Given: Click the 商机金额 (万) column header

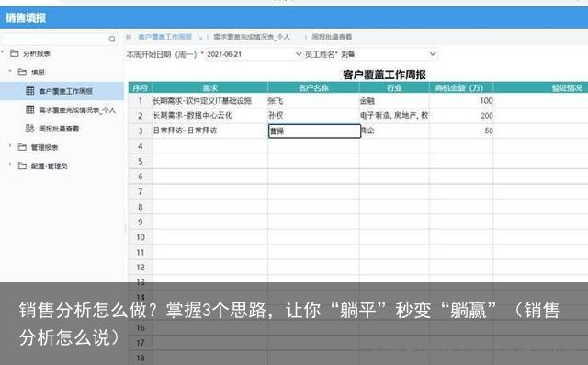Looking at the screenshot, I should (x=461, y=87).
